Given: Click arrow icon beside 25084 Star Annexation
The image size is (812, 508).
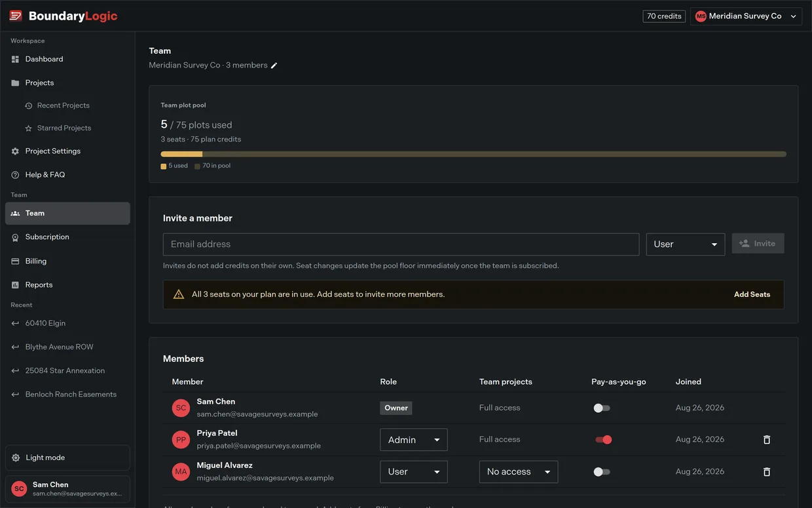Looking at the screenshot, I should tap(15, 371).
